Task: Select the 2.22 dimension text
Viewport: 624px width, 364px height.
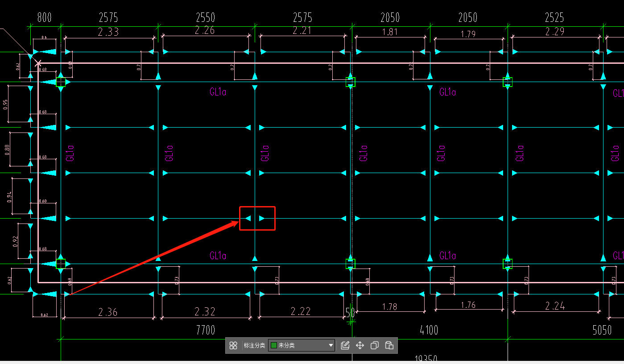Action: click(301, 311)
